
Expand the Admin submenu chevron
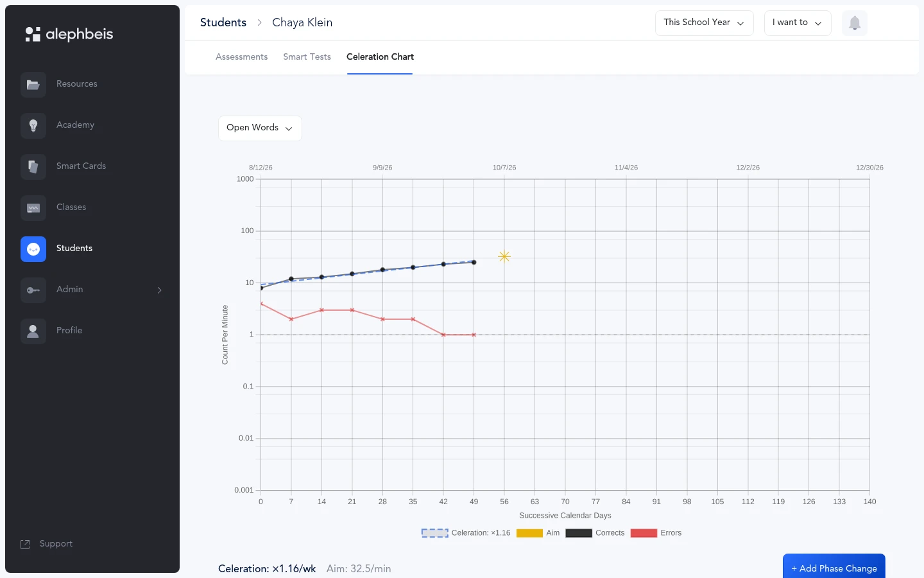(x=160, y=290)
